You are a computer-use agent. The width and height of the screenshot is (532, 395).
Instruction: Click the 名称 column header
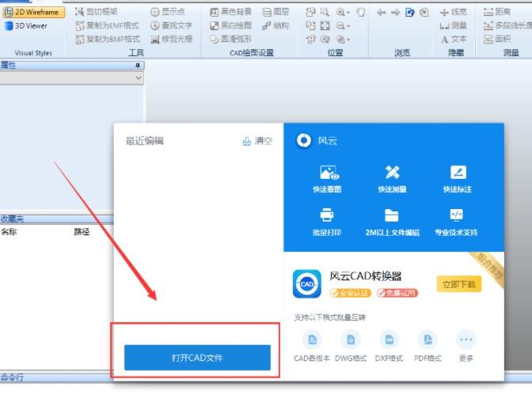(9, 232)
